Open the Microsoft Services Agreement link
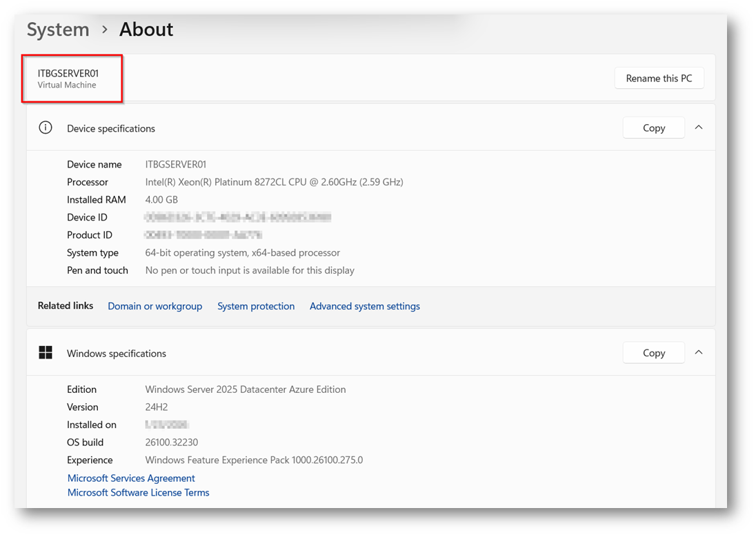 click(x=131, y=478)
